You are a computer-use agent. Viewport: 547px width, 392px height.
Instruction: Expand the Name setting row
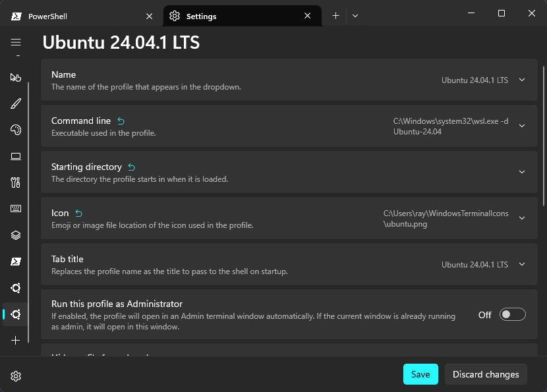521,80
